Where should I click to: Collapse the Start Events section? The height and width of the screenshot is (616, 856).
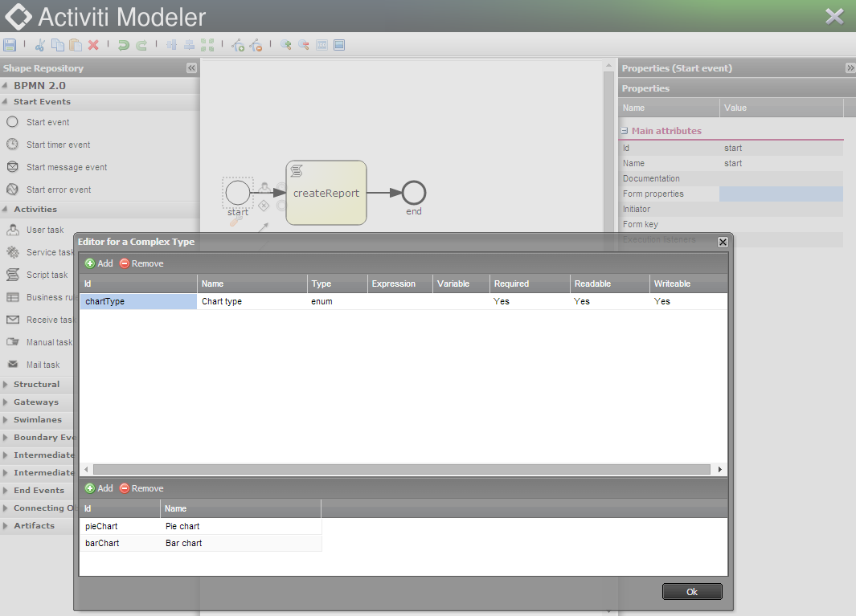[5, 101]
